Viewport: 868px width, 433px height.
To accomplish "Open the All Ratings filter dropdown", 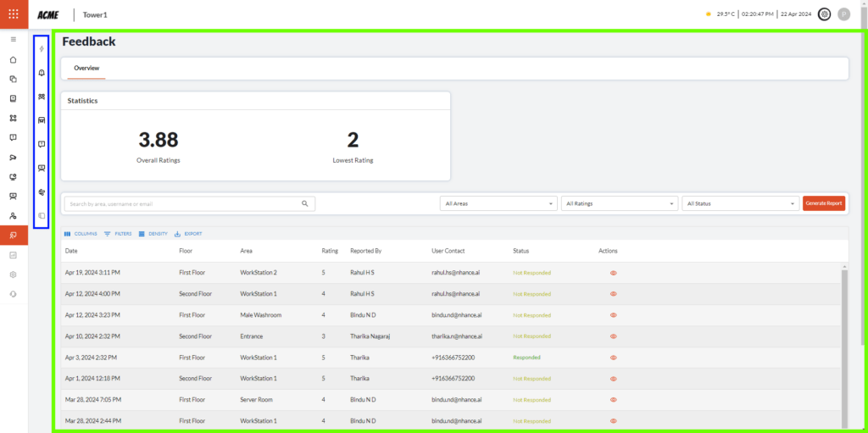I will (x=619, y=203).
